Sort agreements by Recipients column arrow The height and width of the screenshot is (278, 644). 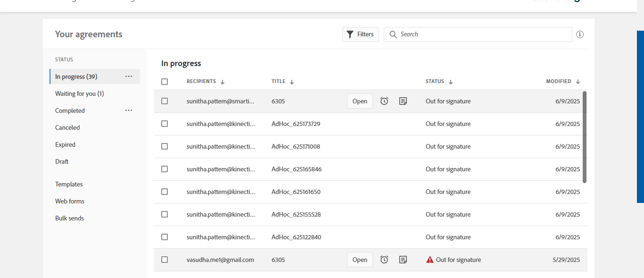pos(223,82)
